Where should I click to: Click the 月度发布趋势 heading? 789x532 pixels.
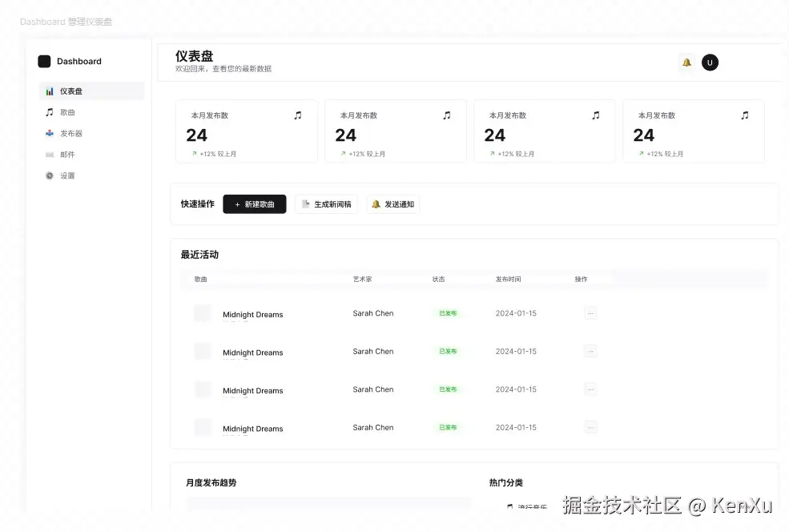(211, 482)
